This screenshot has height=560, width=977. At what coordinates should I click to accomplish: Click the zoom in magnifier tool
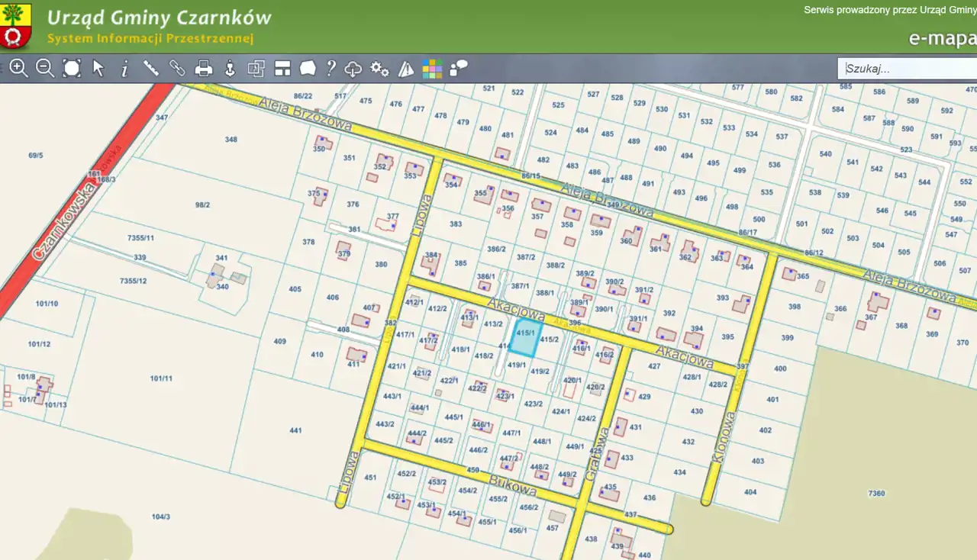pos(19,69)
